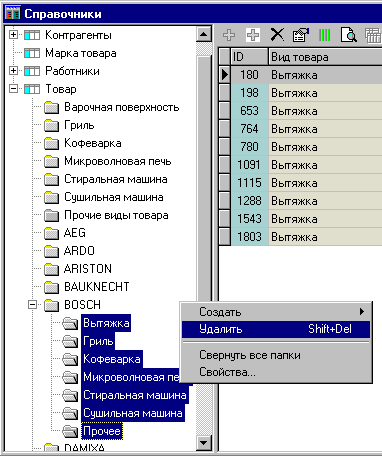The image size is (382, 456).
Task: Select Гриль subfolder under BOSCH
Action: (x=98, y=341)
